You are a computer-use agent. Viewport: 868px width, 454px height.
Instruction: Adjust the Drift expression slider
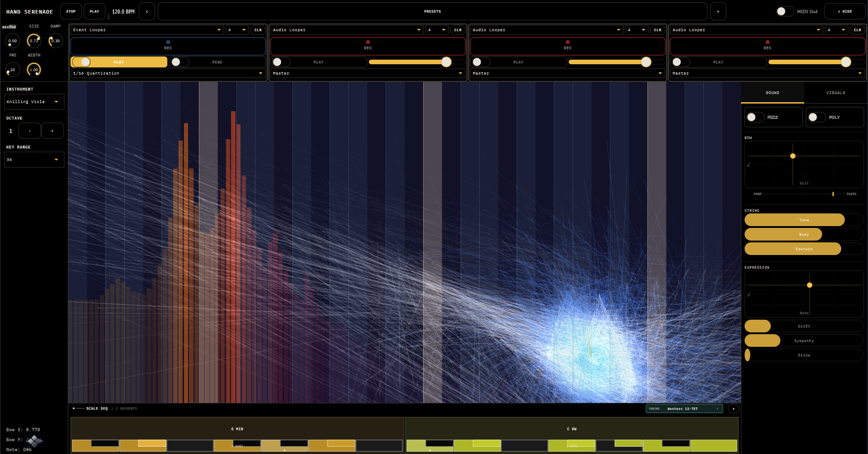point(804,326)
